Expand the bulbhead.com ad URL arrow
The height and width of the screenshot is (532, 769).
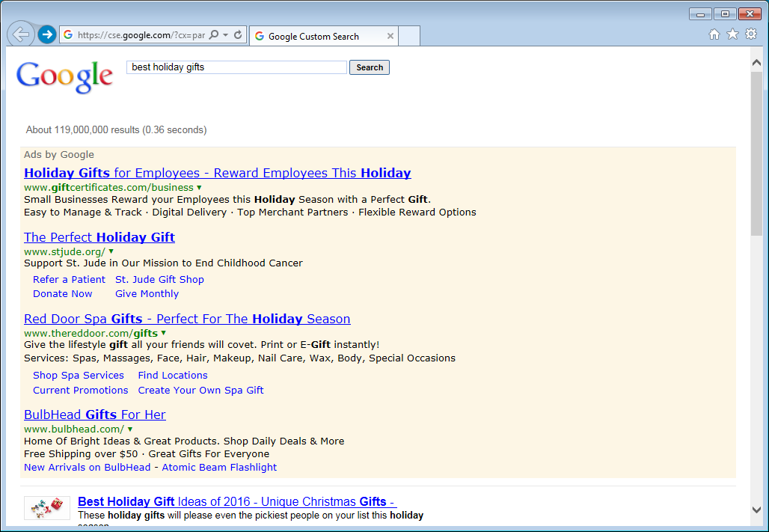pyautogui.click(x=130, y=429)
